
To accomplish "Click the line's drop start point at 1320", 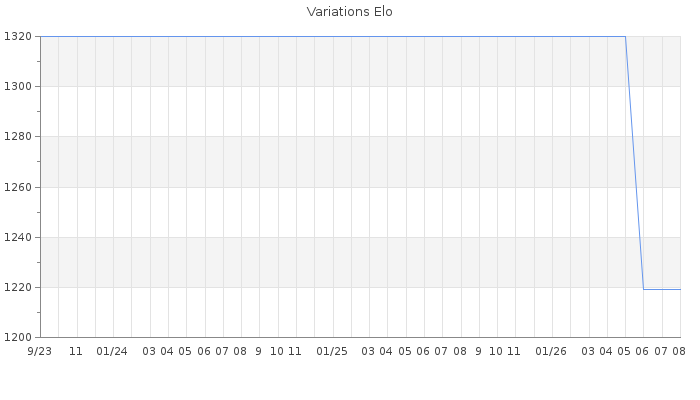I will point(625,37).
